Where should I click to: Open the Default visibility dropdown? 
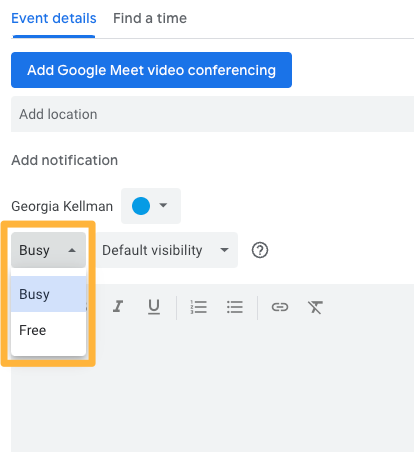tap(167, 250)
